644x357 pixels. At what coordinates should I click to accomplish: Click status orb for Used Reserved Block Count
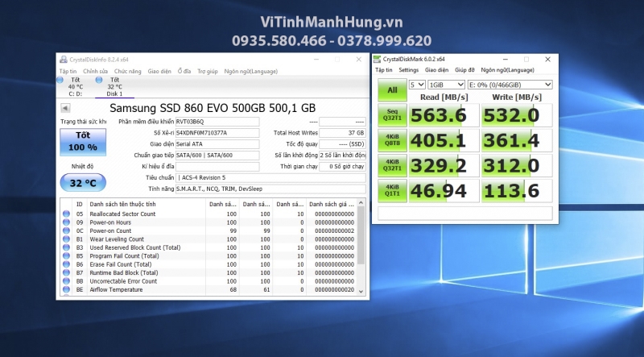click(x=66, y=247)
